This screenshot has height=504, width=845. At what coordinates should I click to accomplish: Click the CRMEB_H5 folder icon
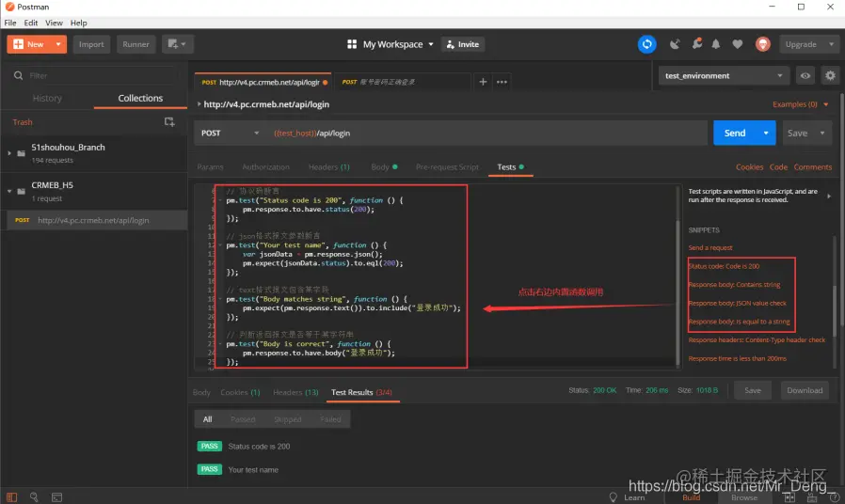click(x=21, y=191)
